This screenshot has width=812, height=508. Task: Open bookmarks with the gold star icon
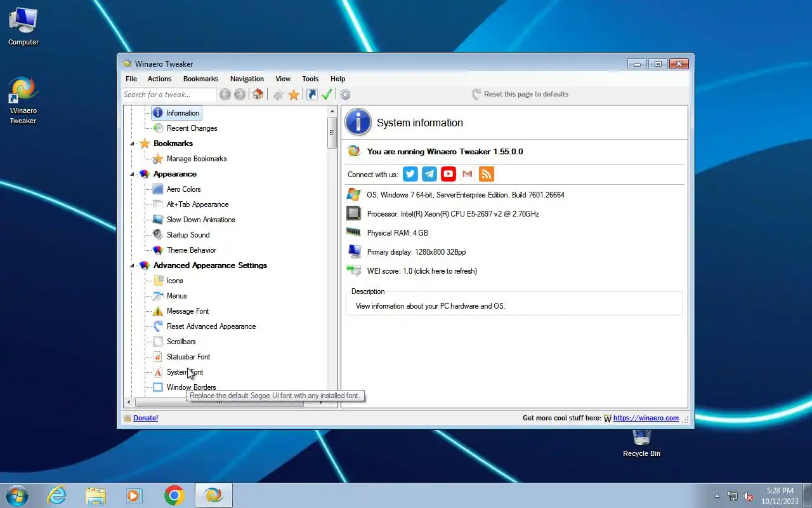coord(294,95)
